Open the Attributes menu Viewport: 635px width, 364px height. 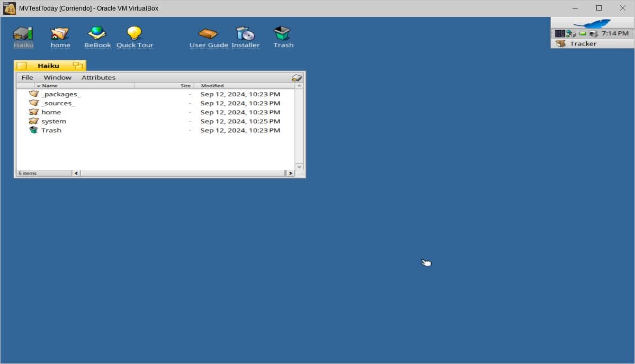click(x=98, y=77)
